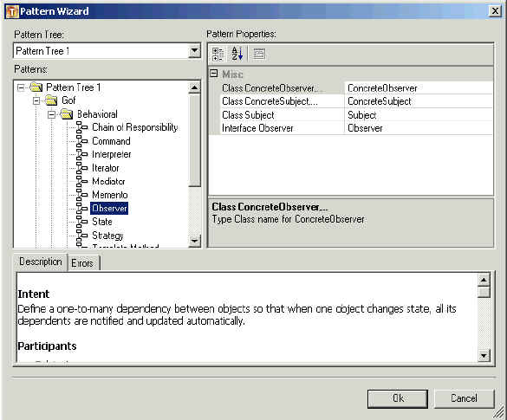Switch to the Errors tab

click(83, 263)
